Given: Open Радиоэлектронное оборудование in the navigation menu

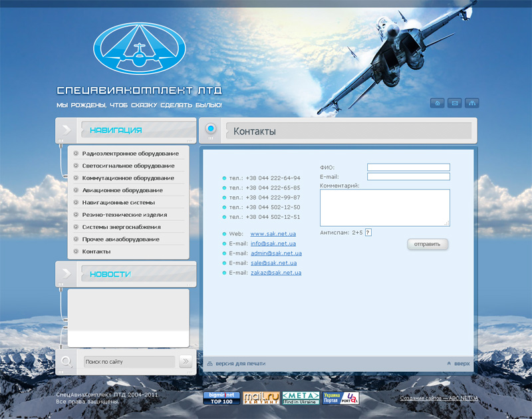Looking at the screenshot, I should (130, 154).
